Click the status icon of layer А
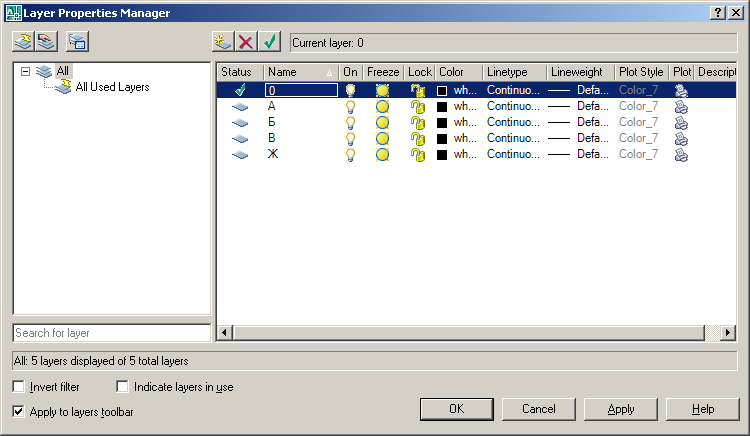The width and height of the screenshot is (750, 436). [240, 107]
